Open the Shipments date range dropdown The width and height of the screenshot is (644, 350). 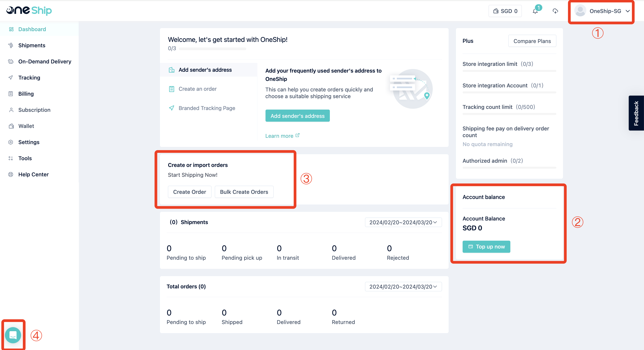403,222
